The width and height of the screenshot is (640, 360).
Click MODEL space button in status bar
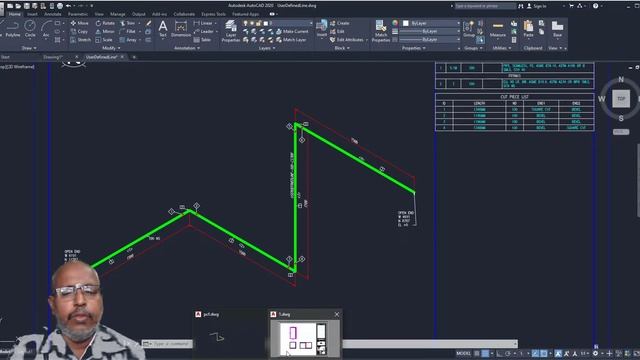tap(463, 353)
